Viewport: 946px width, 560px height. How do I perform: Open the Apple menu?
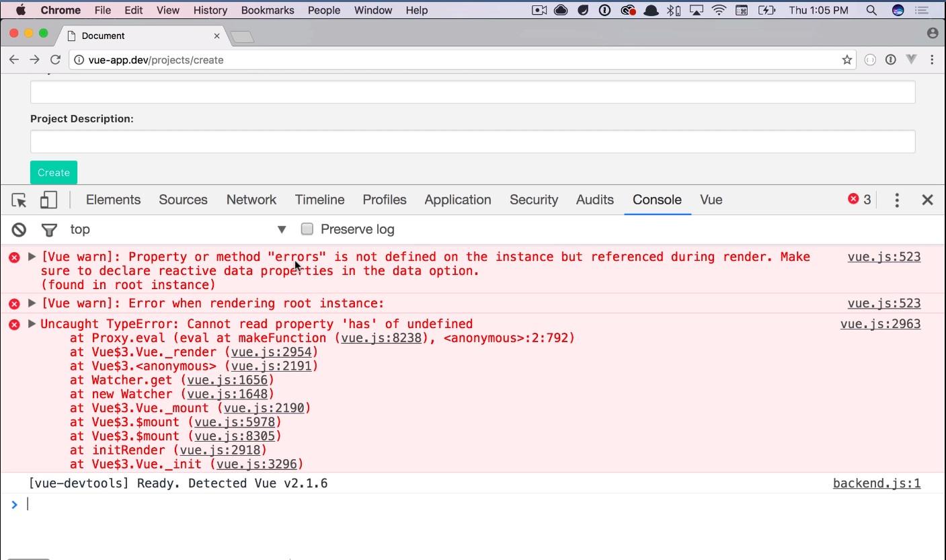point(20,10)
